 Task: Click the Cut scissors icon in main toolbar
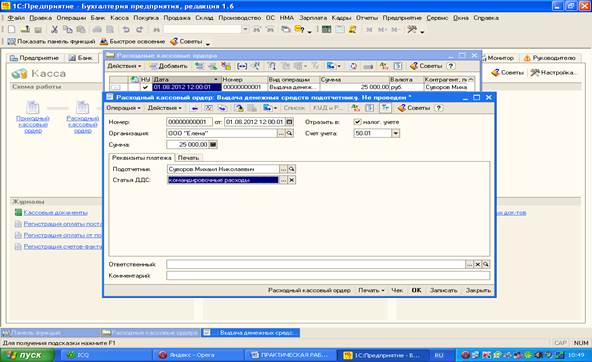tap(54, 29)
